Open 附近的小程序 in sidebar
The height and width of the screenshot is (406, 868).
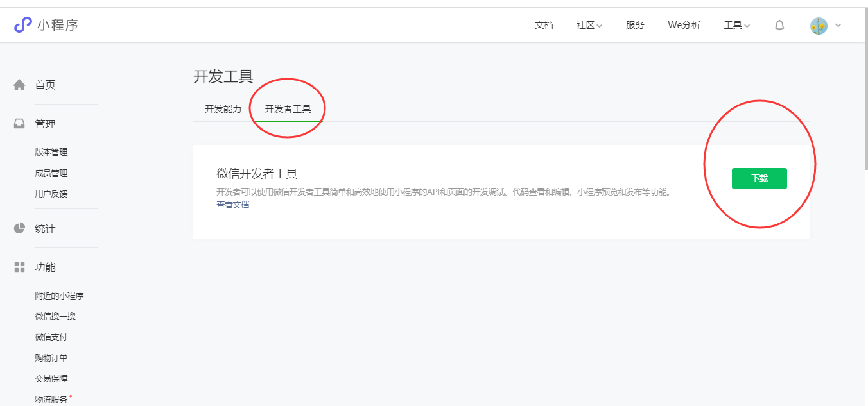(x=59, y=296)
